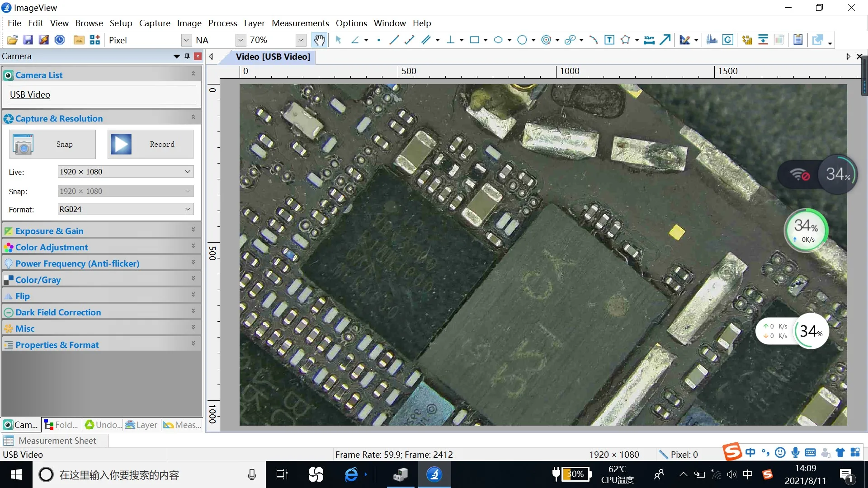Click the Snap capture button
Screen dimensions: 868x488
[52, 145]
